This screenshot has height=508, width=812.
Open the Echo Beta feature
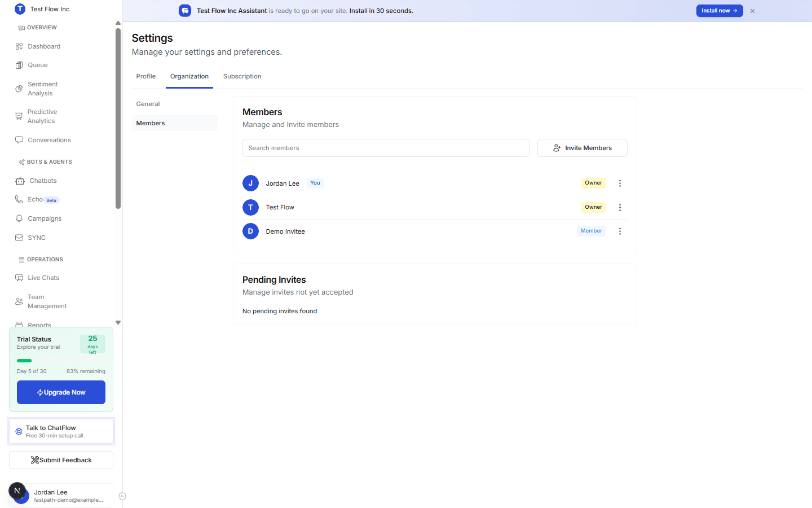[x=36, y=199]
